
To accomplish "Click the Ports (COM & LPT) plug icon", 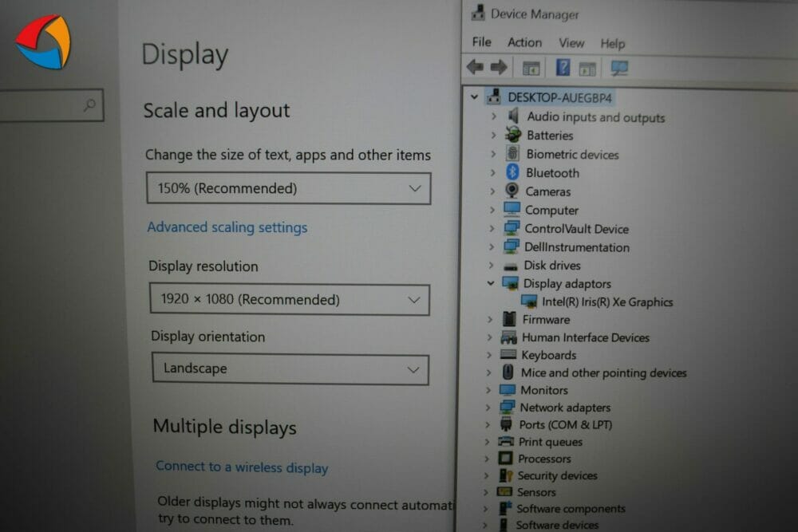I will (506, 424).
